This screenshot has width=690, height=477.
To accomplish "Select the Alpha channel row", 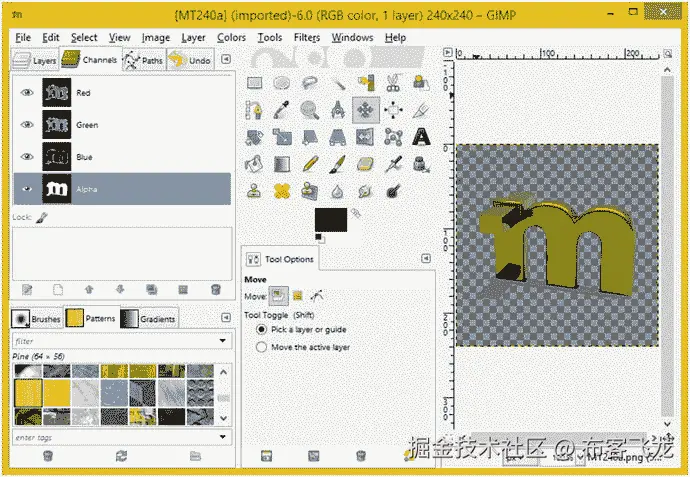I will [x=122, y=189].
